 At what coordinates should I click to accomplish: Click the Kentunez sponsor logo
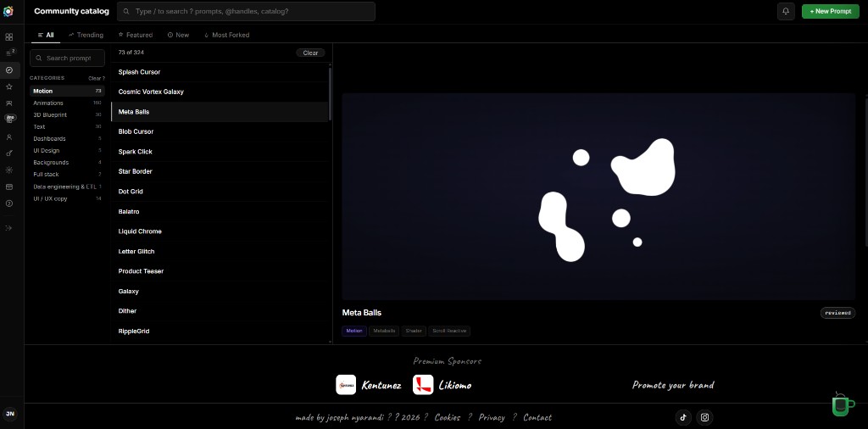(346, 385)
